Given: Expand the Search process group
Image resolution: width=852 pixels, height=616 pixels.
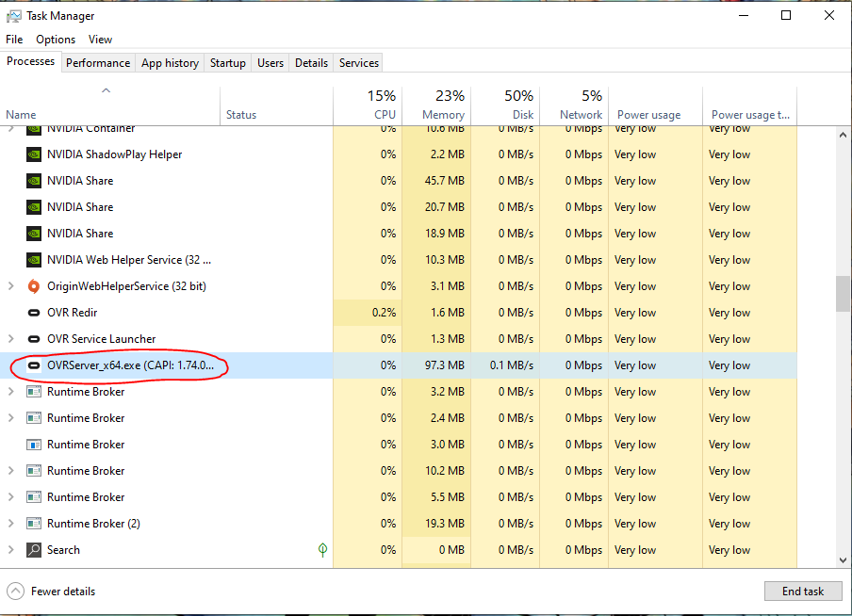Looking at the screenshot, I should click(x=11, y=549).
